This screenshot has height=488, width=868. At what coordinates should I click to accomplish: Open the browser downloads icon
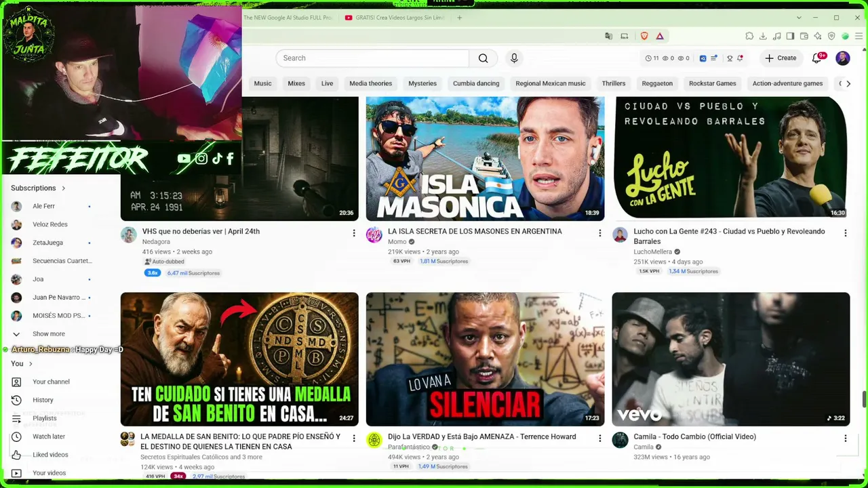(763, 36)
